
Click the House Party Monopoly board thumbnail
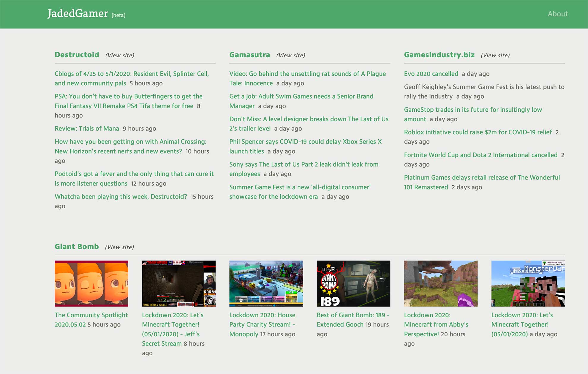coord(266,283)
